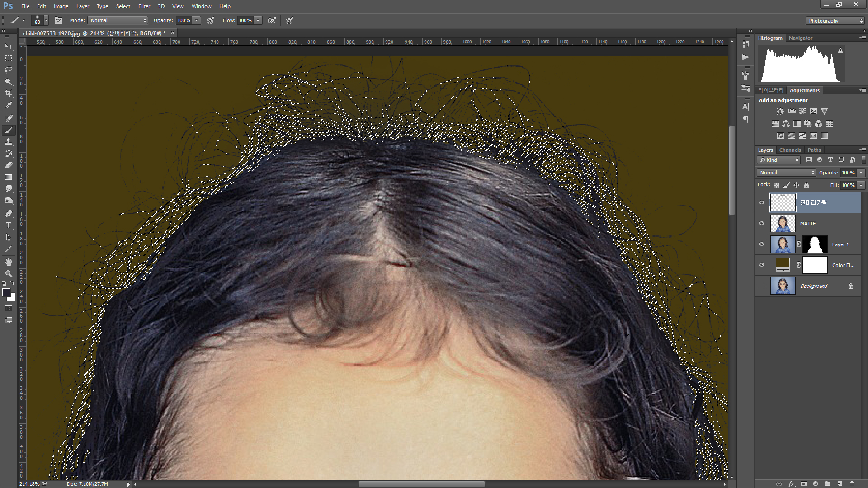The image size is (868, 488).
Task: Select the Lasso tool
Action: click(9, 70)
